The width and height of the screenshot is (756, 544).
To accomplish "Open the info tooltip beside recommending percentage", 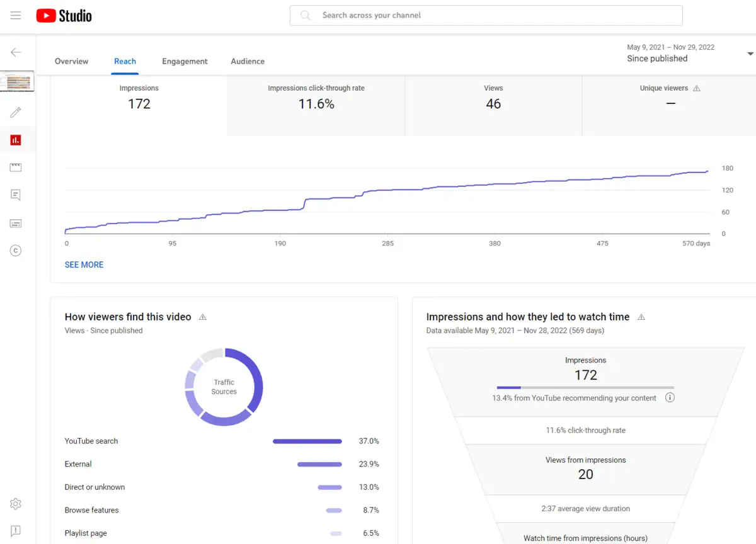I will [x=670, y=397].
